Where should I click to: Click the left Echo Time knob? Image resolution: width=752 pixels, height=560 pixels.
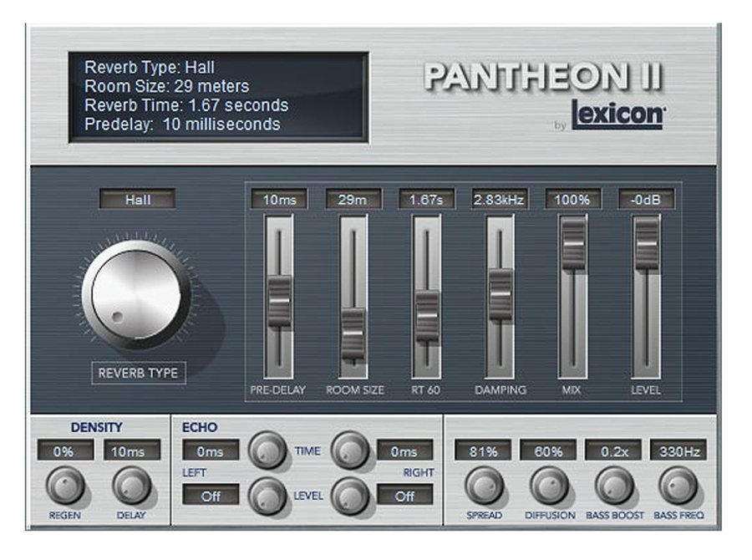click(x=267, y=451)
